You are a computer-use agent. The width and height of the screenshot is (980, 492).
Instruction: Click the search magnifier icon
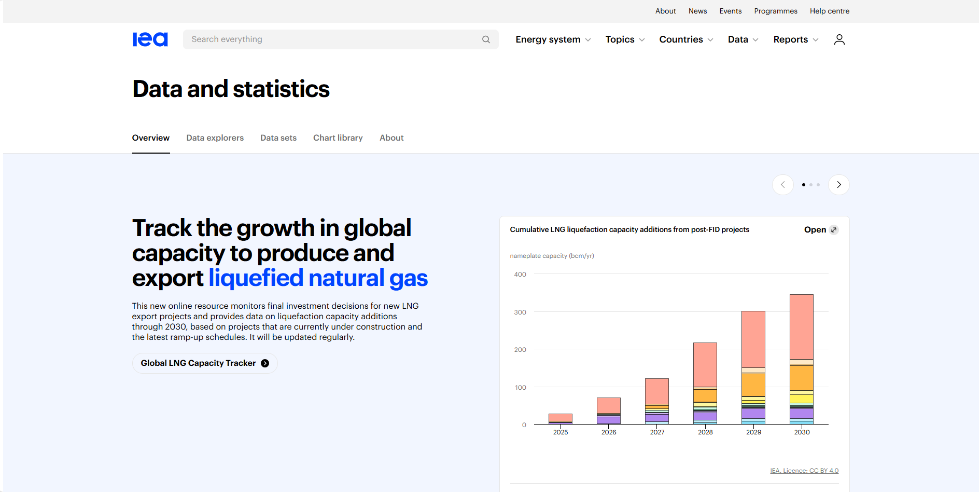pos(486,39)
